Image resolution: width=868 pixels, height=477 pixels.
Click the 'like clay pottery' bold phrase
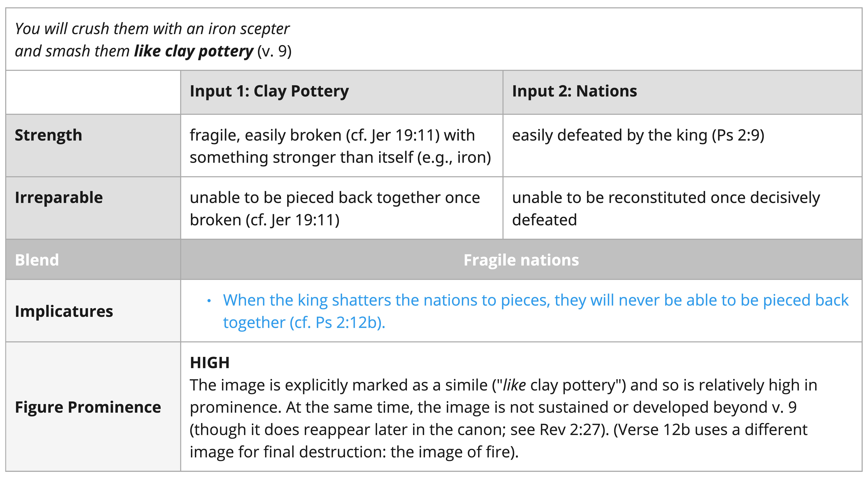[x=194, y=51]
